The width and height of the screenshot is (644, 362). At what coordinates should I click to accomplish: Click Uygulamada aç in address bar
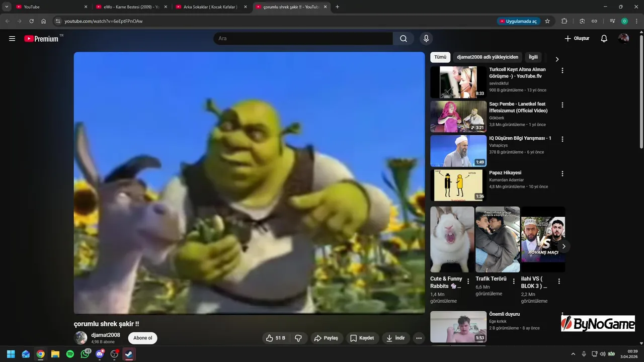pyautogui.click(x=518, y=21)
